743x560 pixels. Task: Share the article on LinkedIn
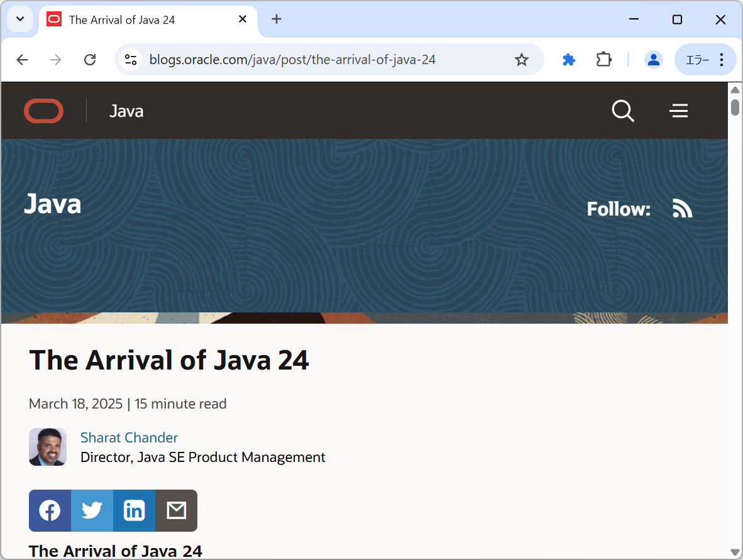pyautogui.click(x=134, y=510)
